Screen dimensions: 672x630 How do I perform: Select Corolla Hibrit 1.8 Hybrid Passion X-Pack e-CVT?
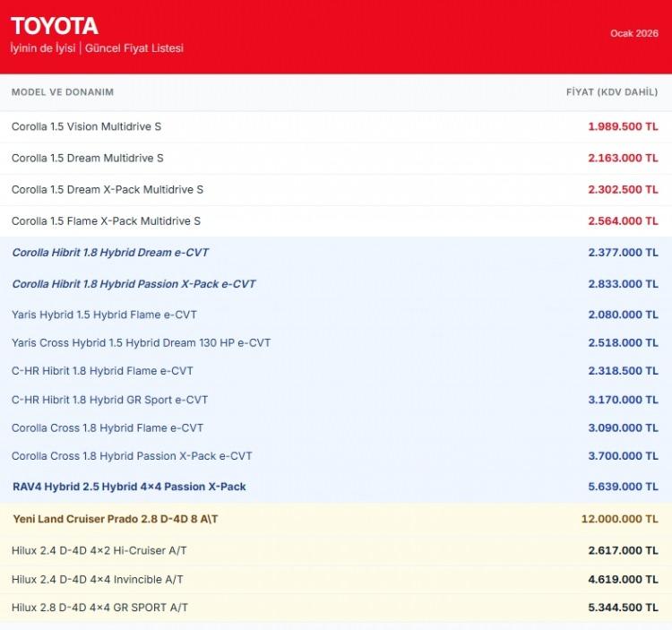(134, 284)
